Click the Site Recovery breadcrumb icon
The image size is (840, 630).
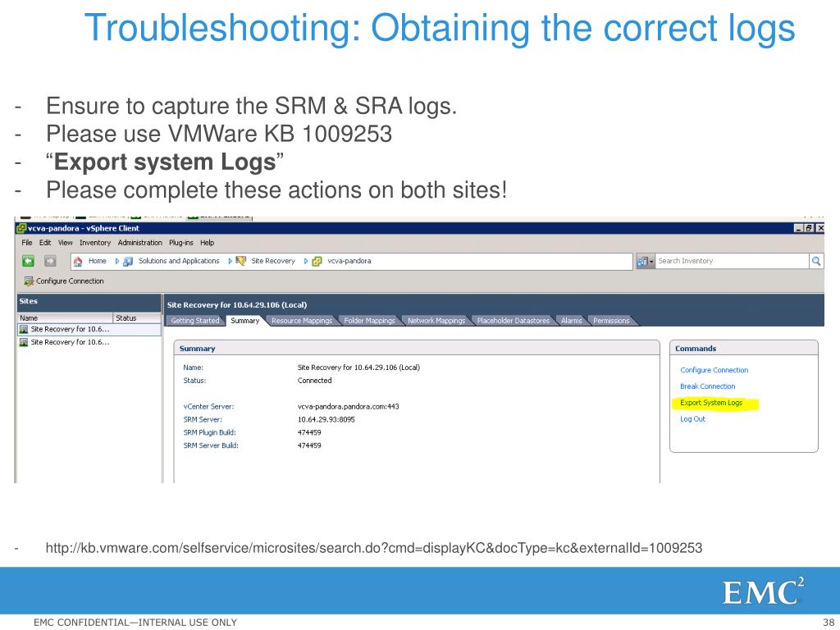coord(241,261)
